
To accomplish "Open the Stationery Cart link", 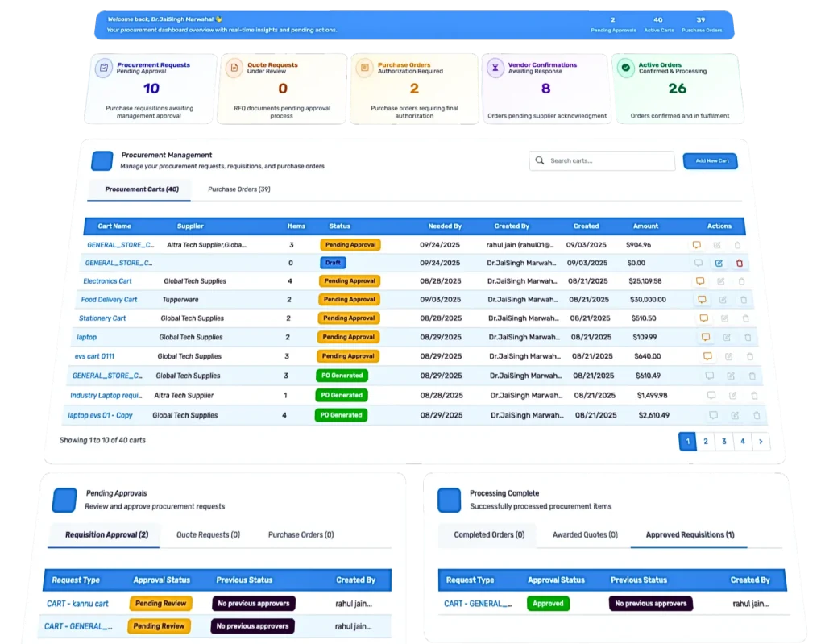I will coord(102,318).
